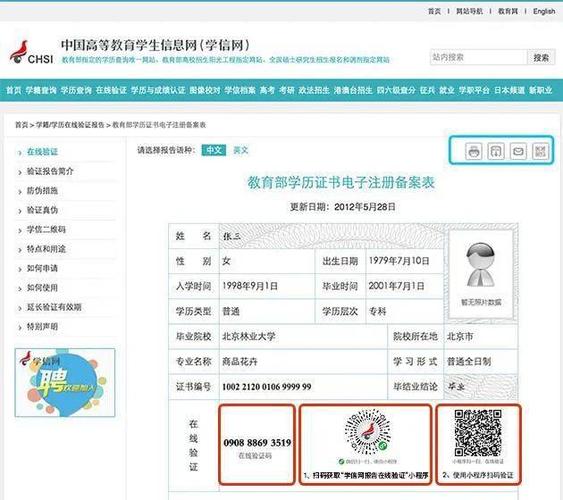The image size is (563, 500).
Task: Click 教育网 in the top-right links
Action: [508, 11]
